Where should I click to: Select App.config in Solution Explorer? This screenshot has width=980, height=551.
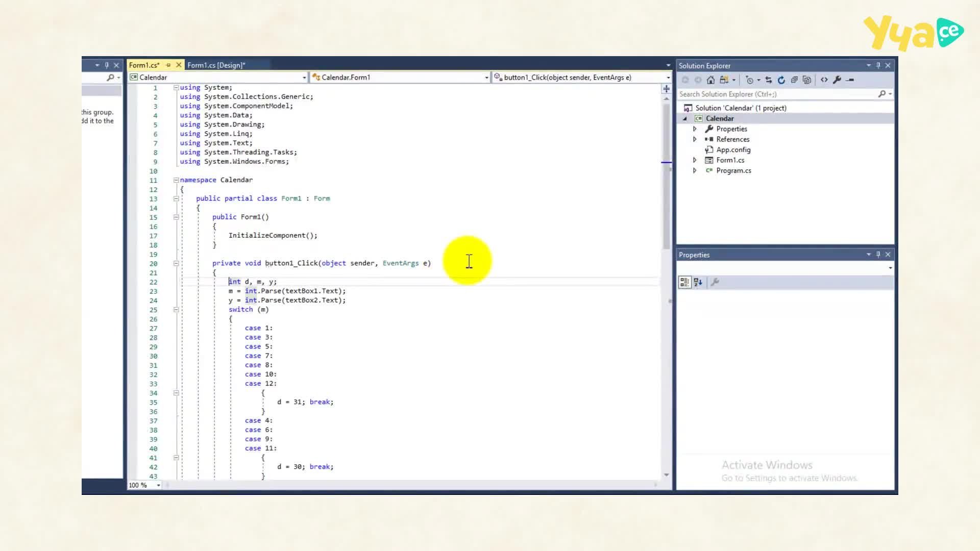click(x=733, y=149)
